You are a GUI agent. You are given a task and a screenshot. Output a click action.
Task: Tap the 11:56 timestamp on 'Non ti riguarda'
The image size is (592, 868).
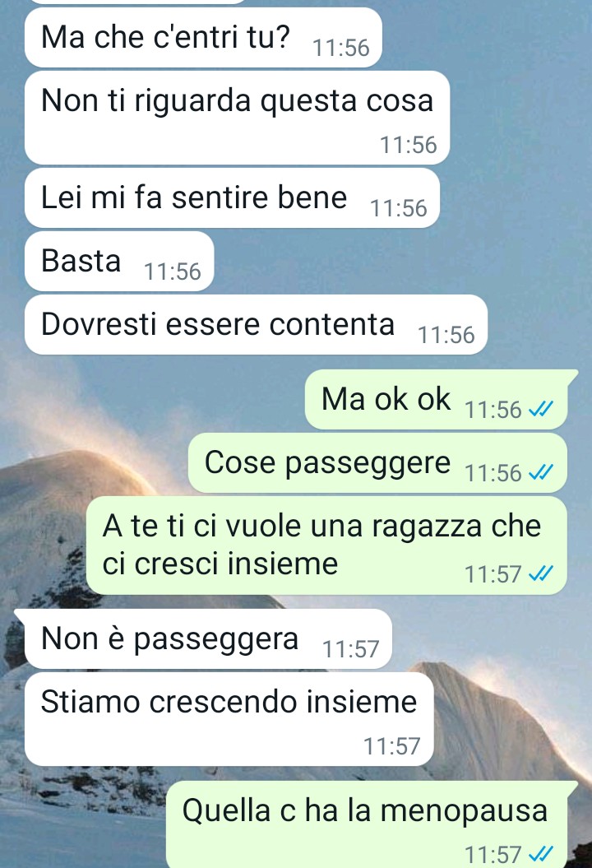click(x=409, y=145)
